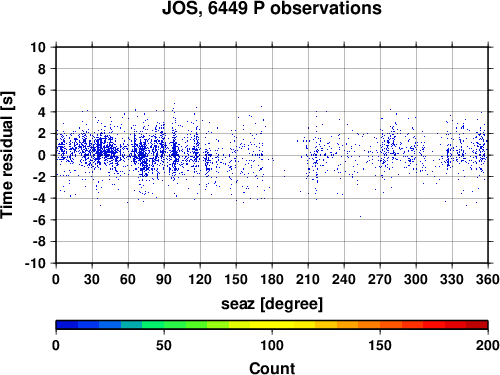Click the x-axis tick label 270
Image resolution: width=500 pixels, height=375 pixels.
click(380, 279)
